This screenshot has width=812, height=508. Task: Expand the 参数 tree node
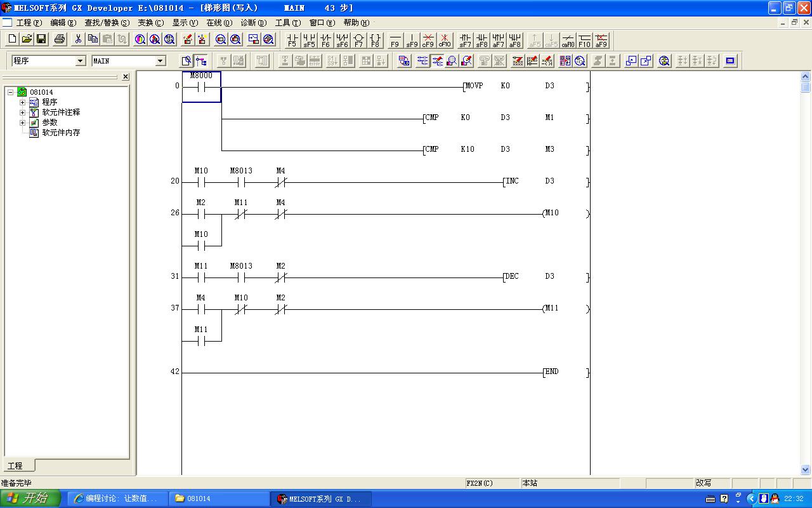click(x=22, y=123)
